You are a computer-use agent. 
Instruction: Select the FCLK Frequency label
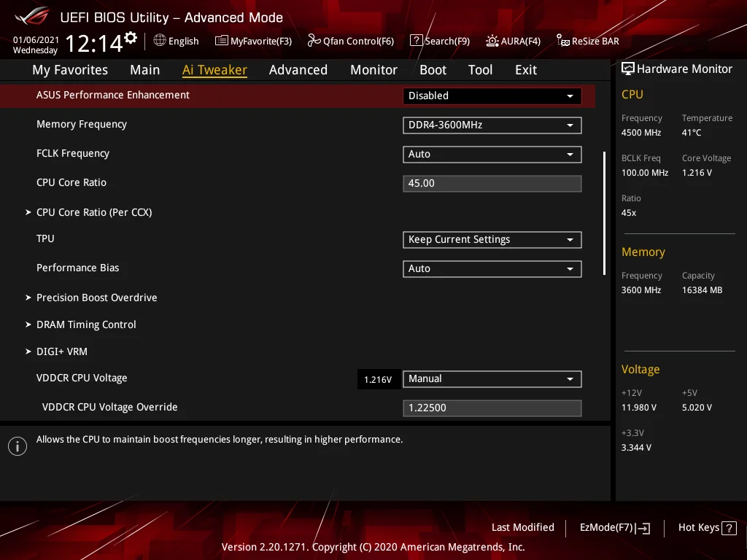[73, 154]
